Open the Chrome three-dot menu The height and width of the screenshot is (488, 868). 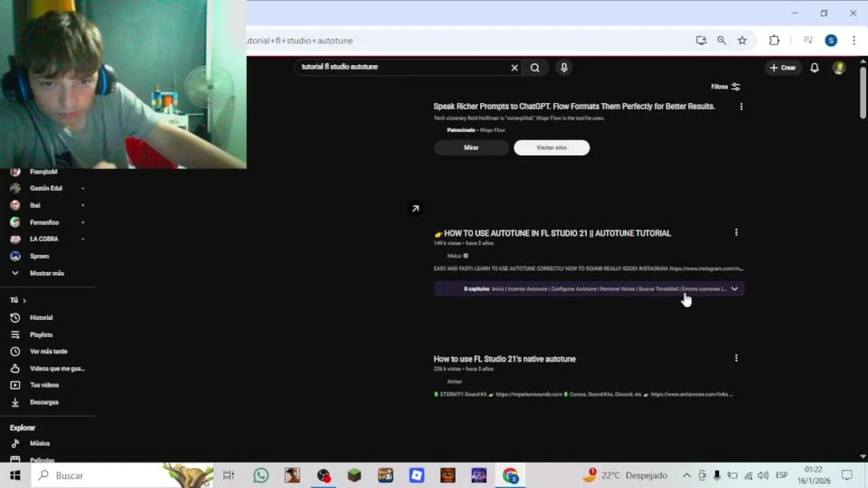coord(854,41)
